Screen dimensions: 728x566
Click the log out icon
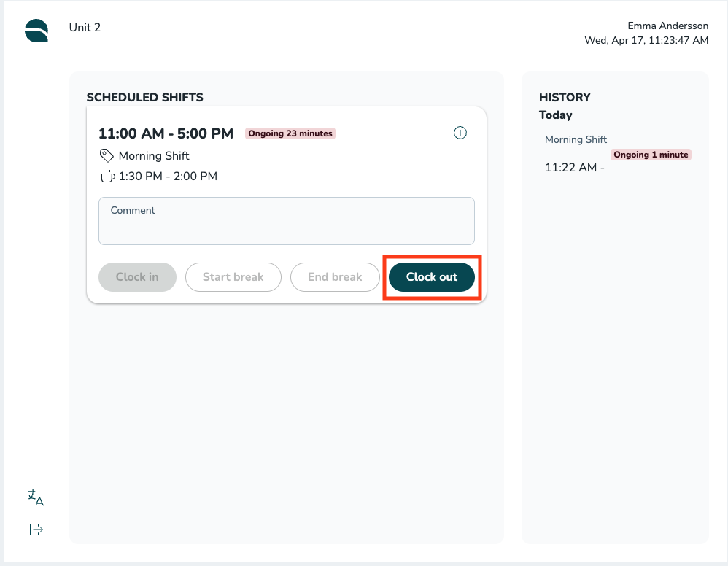point(36,530)
